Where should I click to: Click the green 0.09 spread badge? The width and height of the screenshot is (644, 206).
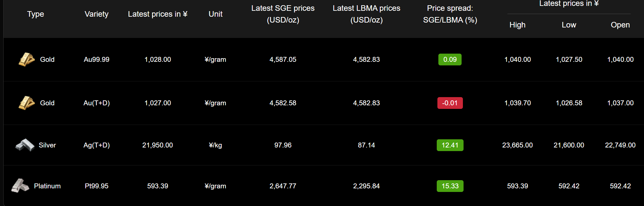450,60
